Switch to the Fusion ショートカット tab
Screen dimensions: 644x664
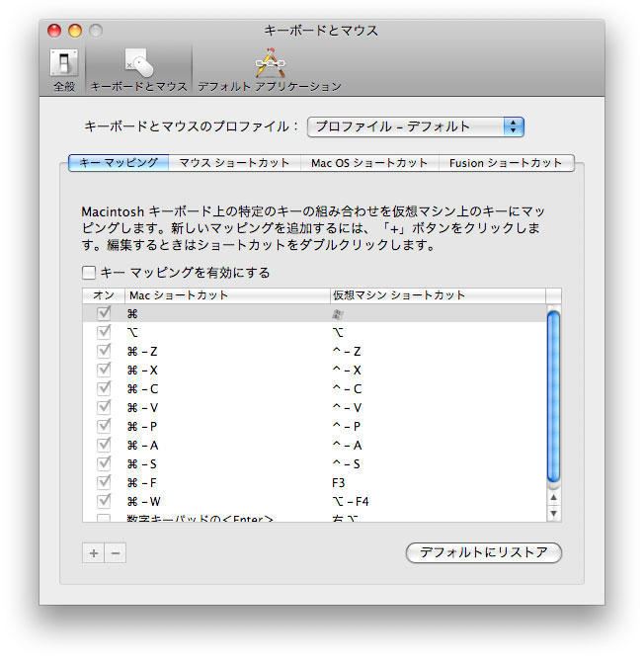[506, 163]
